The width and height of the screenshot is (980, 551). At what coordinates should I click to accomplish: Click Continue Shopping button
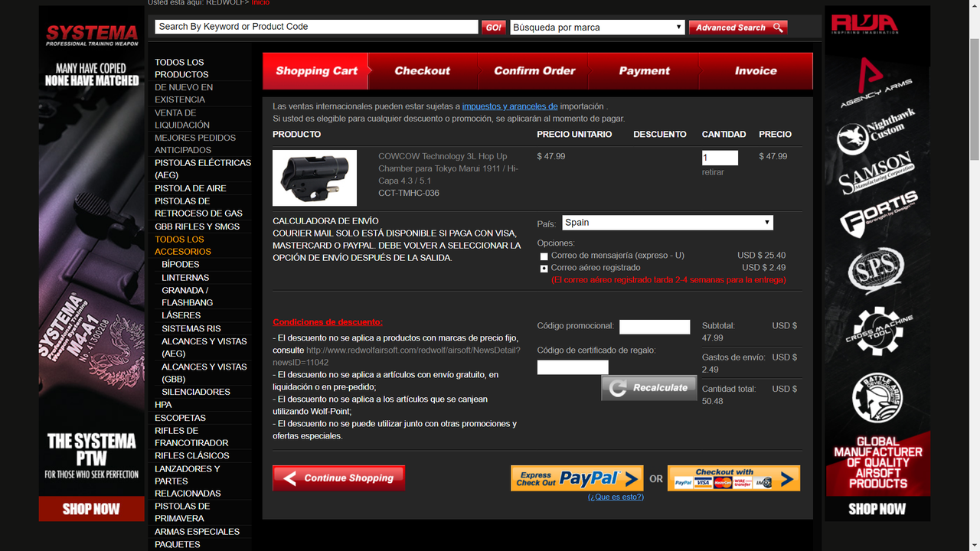(x=338, y=478)
